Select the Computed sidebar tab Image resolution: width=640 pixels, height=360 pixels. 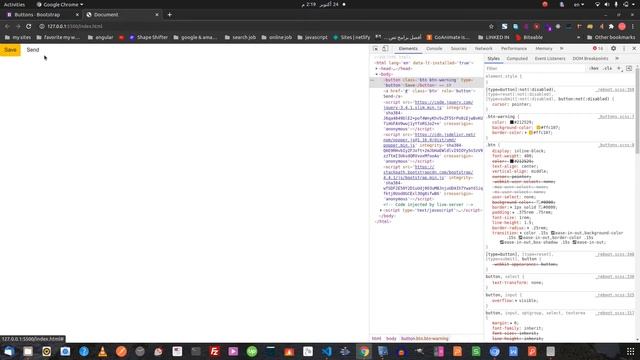coord(517,58)
